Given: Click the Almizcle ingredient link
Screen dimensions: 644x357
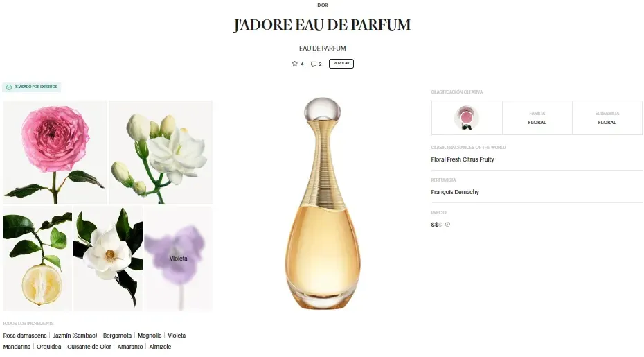Looking at the screenshot, I should 160,347.
